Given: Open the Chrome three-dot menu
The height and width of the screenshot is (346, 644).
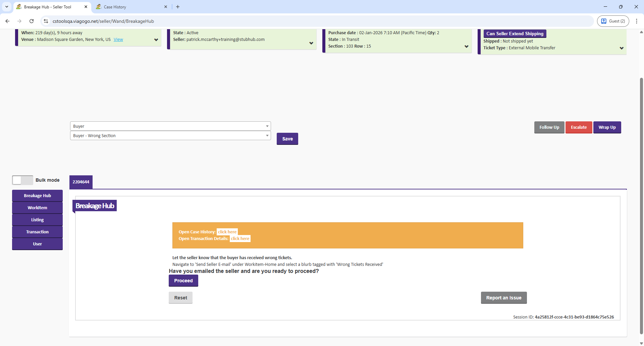Looking at the screenshot, I should coord(636,21).
